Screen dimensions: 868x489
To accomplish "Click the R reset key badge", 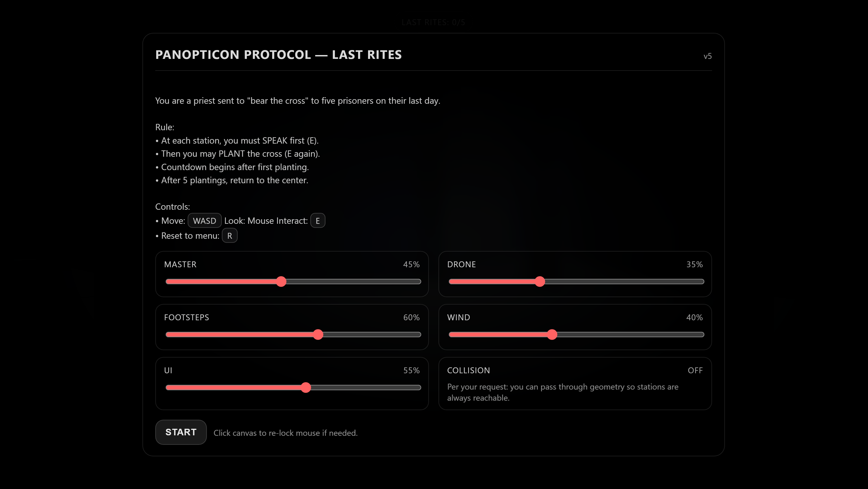I will pos(230,236).
